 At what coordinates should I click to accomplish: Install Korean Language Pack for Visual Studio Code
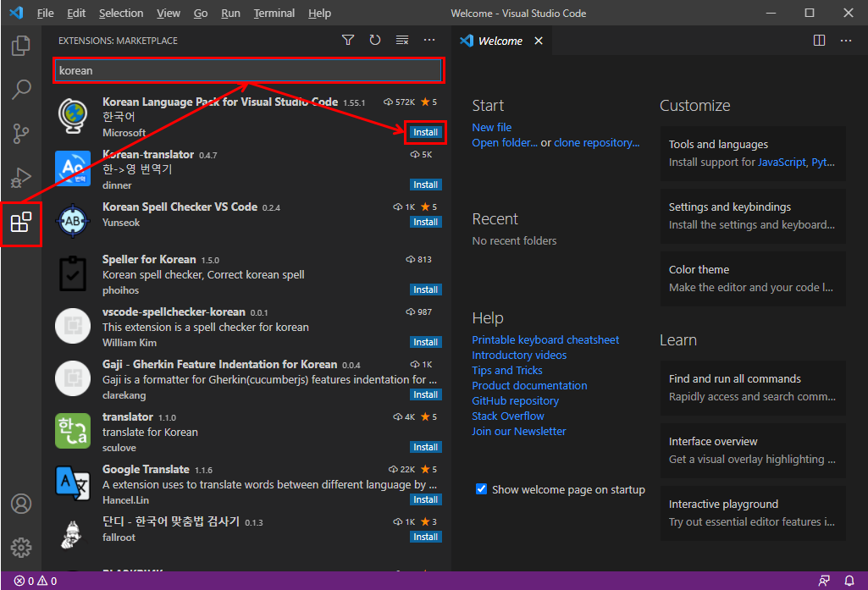tap(425, 132)
